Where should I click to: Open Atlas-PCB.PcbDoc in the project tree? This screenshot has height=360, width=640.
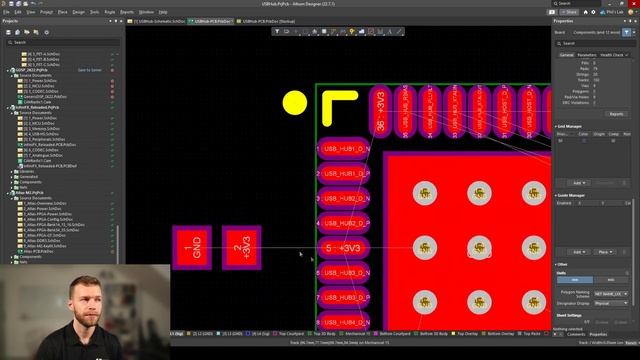38,251
